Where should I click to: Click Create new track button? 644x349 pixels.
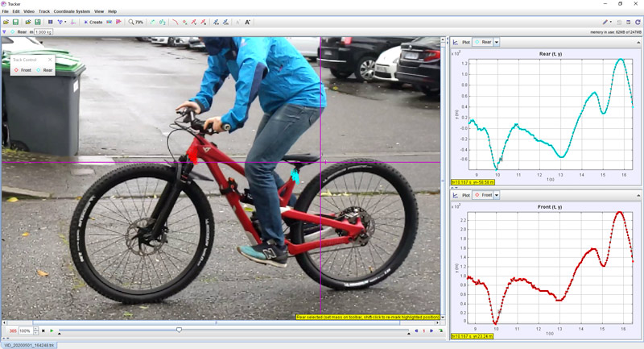[93, 23]
